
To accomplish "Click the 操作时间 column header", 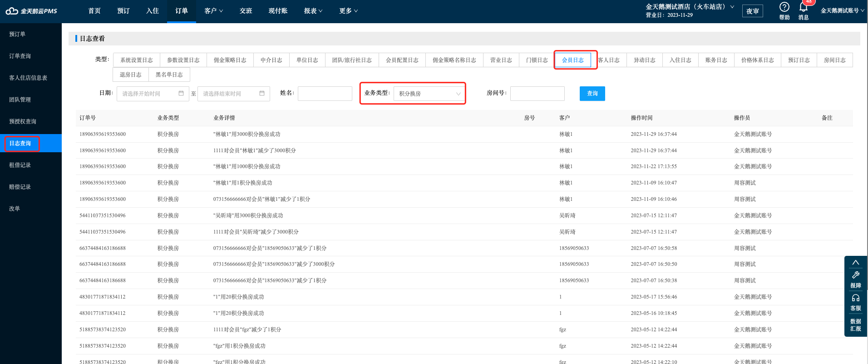I will [641, 118].
